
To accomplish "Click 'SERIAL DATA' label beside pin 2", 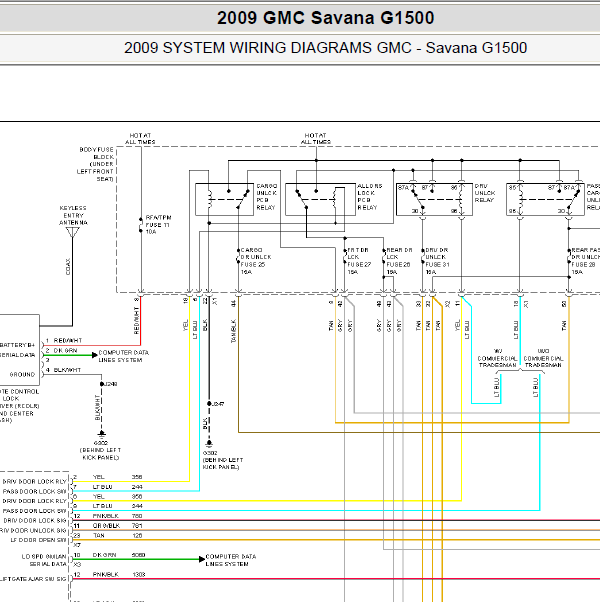I will coord(18,355).
